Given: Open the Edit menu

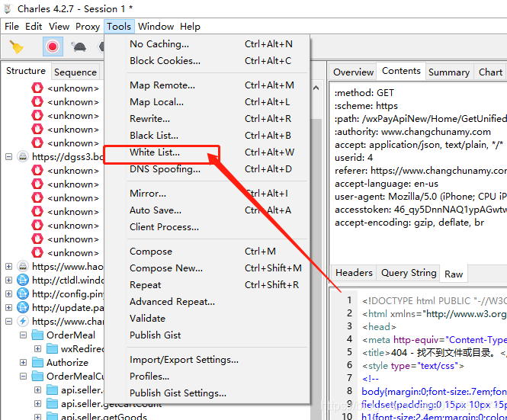Looking at the screenshot, I should tap(34, 27).
